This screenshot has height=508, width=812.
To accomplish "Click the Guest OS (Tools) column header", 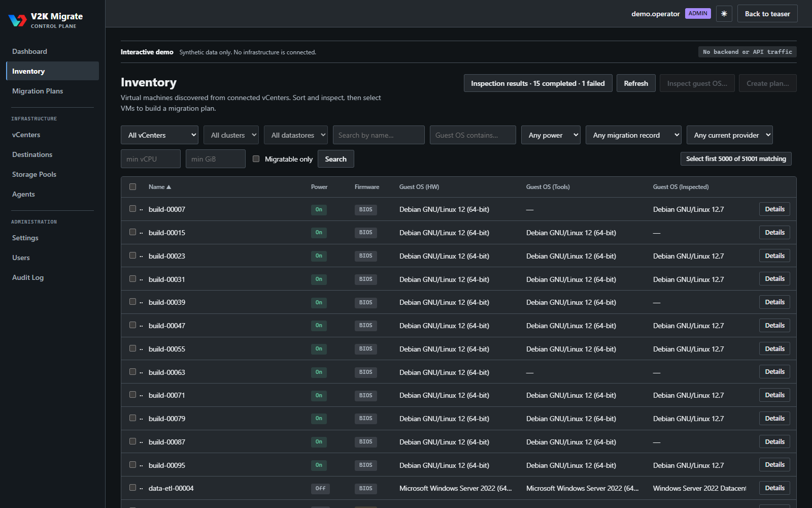I will [548, 187].
